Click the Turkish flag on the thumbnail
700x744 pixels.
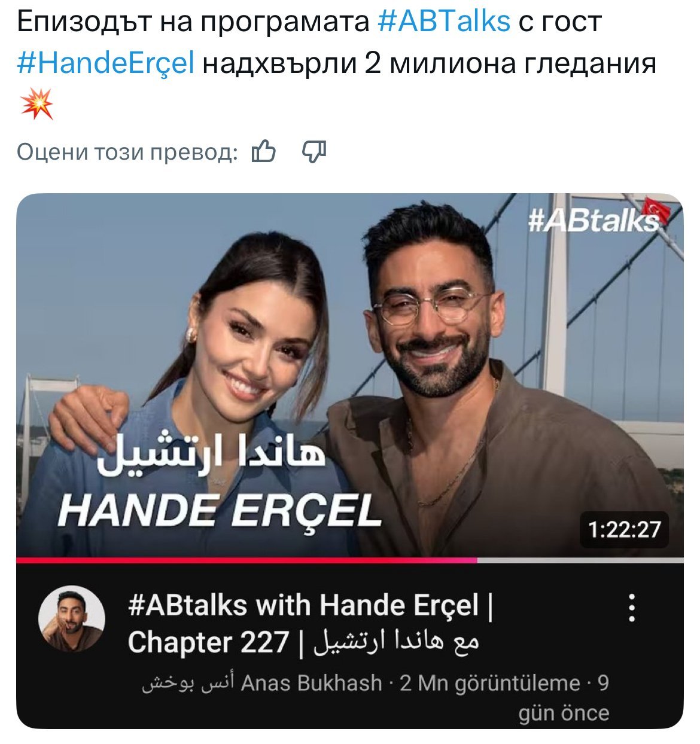click(x=658, y=211)
